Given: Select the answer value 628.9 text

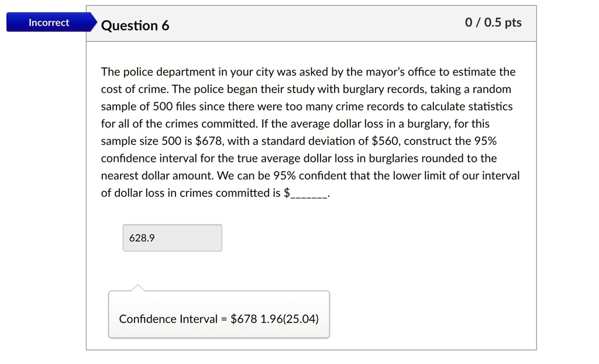Looking at the screenshot, I should point(142,238).
